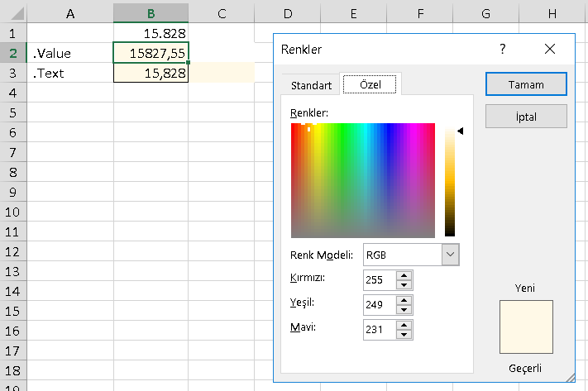This screenshot has width=588, height=391.
Task: Click the Select All corner triangle
Action: (17, 13)
